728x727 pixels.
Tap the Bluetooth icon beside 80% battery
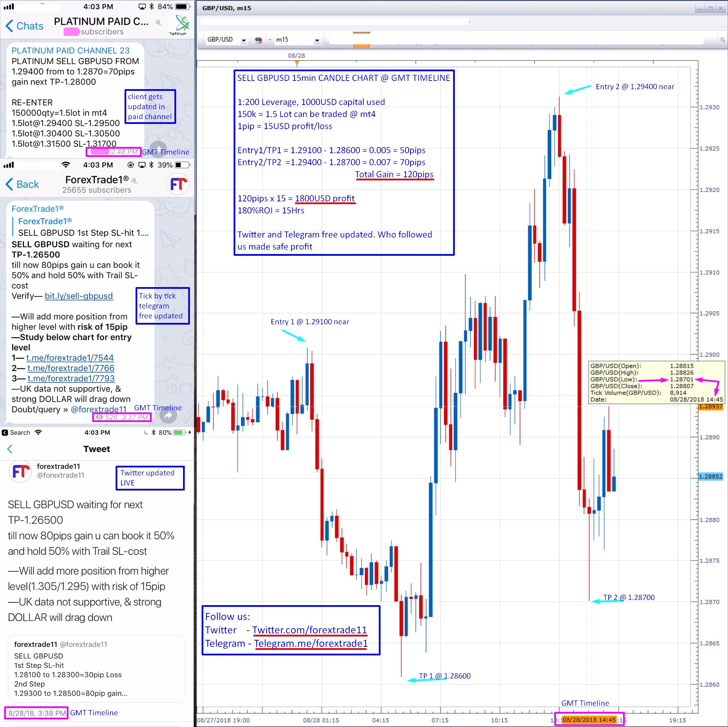(x=153, y=432)
